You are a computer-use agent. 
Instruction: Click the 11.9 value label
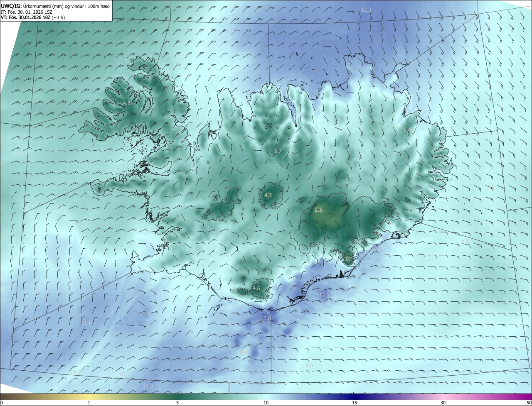point(145,313)
